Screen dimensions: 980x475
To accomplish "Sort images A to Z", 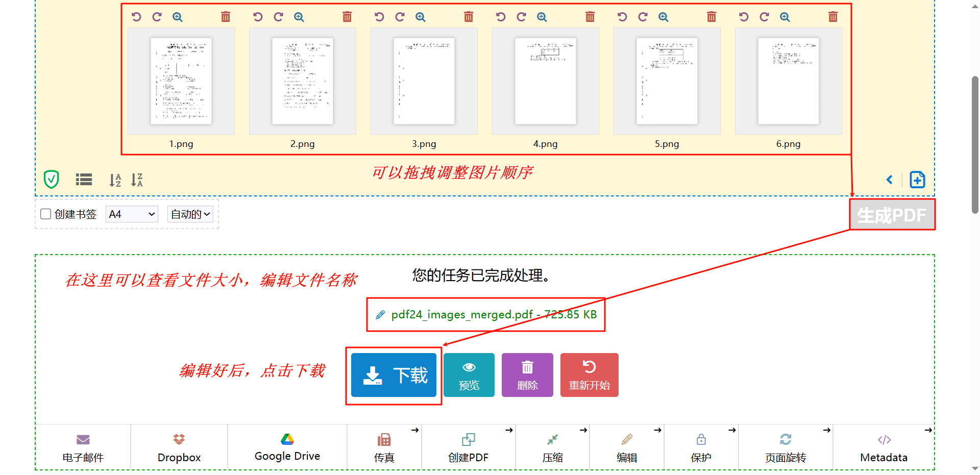I will (x=115, y=180).
